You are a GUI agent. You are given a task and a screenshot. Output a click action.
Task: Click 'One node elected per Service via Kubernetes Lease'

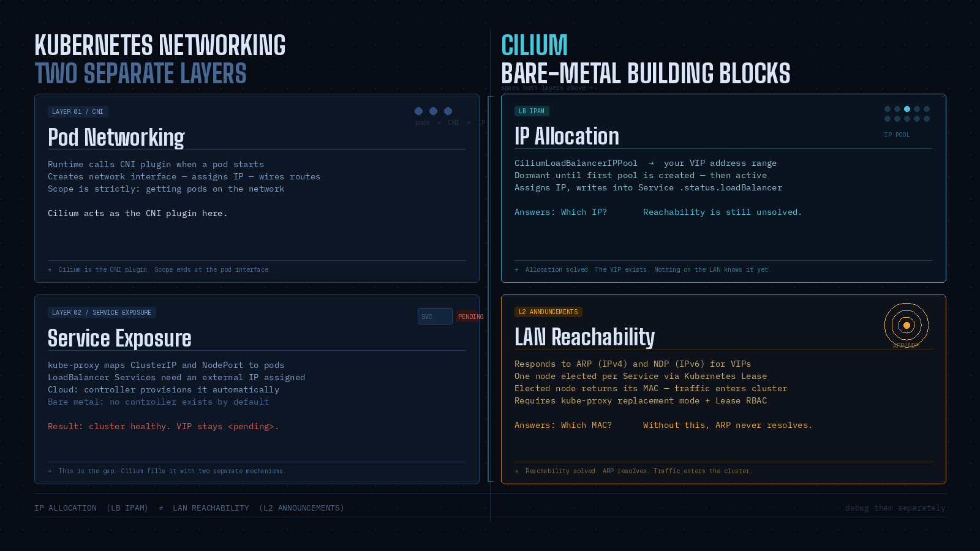coord(641,376)
